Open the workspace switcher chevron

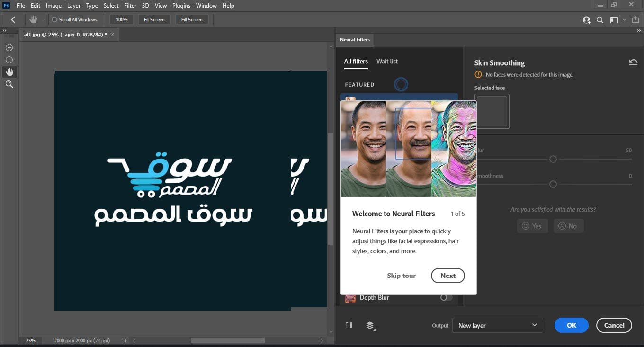[624, 20]
